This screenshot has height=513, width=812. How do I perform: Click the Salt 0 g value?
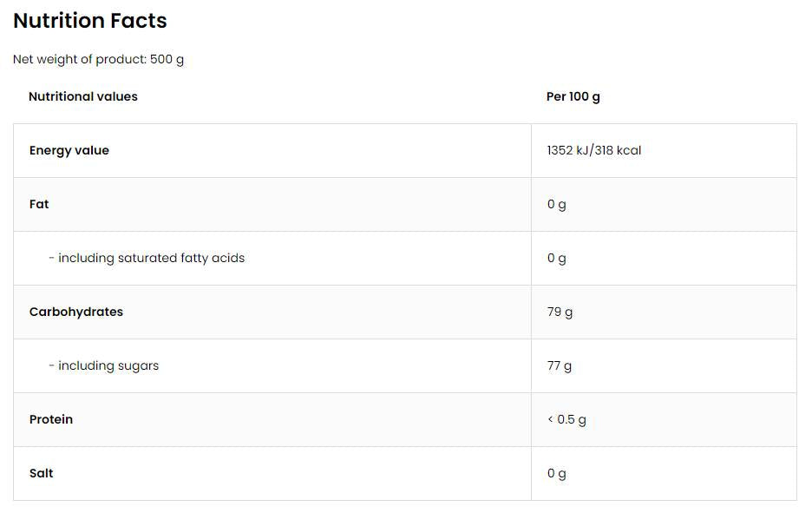556,473
